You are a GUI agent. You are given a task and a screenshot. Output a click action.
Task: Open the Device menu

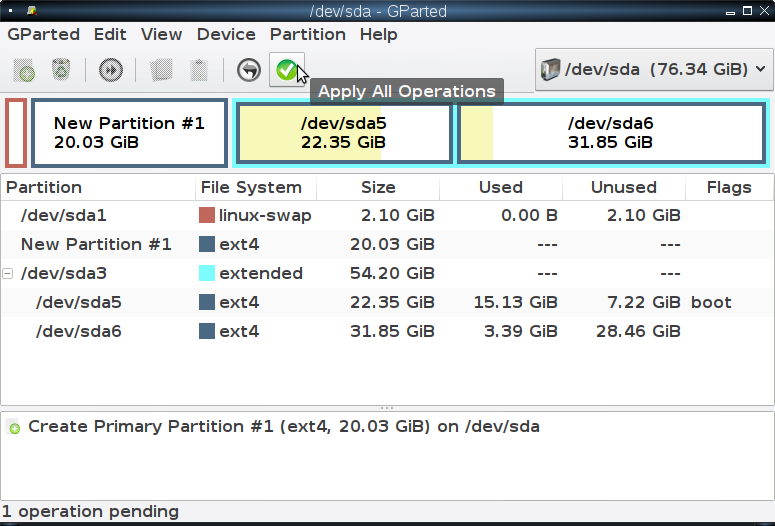click(226, 35)
